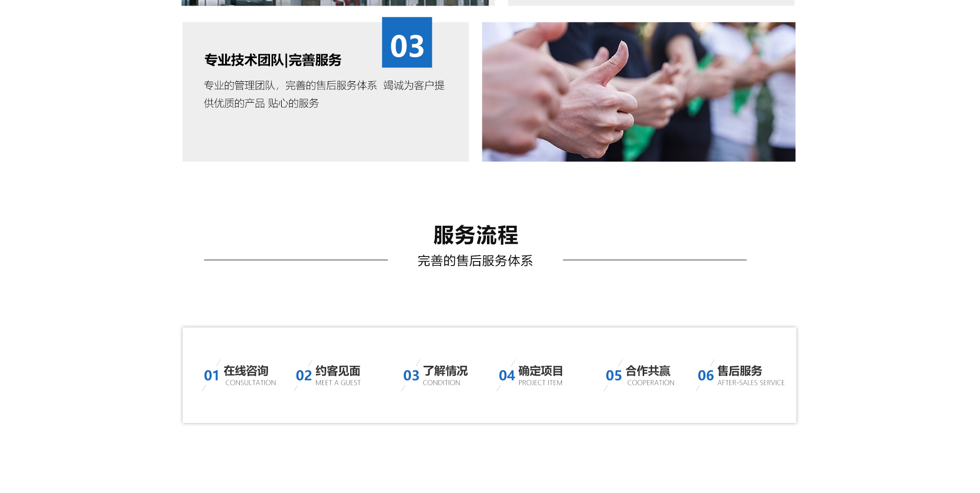Select step 03 了解情况
Image resolution: width=980 pixels, height=493 pixels.
click(x=435, y=375)
